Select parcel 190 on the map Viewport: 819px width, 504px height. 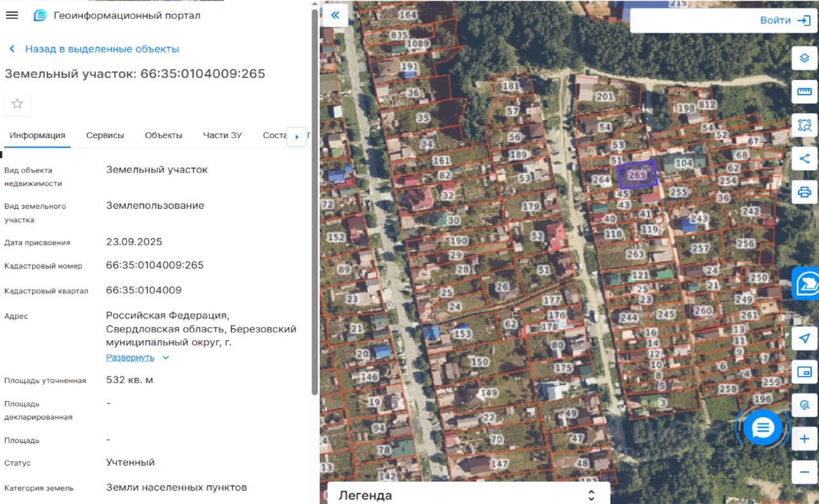pyautogui.click(x=458, y=240)
